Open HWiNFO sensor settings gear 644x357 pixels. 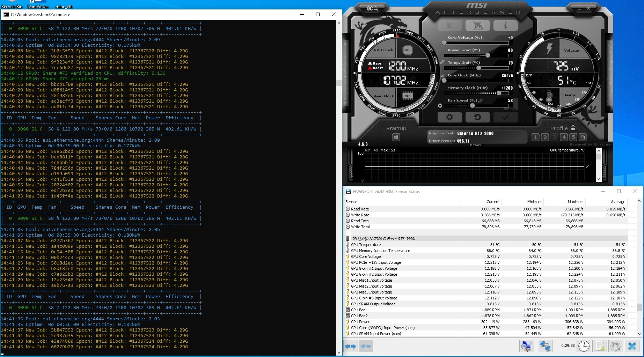(x=616, y=346)
